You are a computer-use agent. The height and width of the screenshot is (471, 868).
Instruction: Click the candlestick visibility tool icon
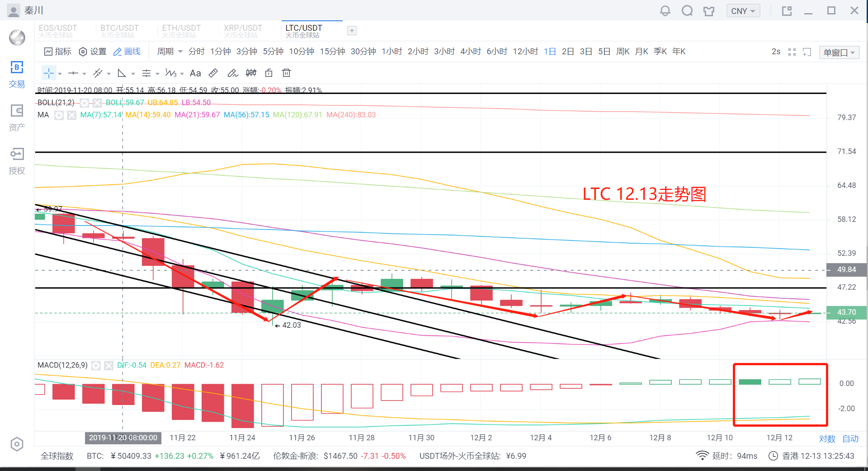(251, 73)
